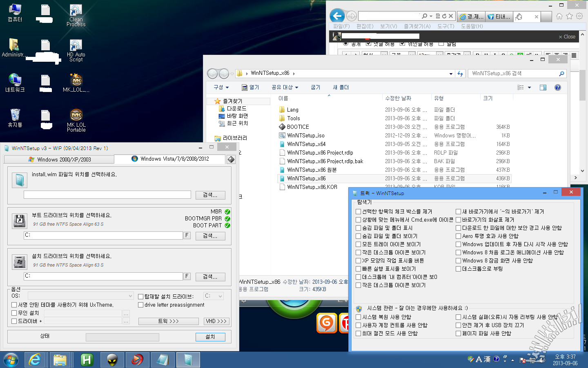
Task: Click the 새 폴더 toolbar button
Action: point(341,87)
